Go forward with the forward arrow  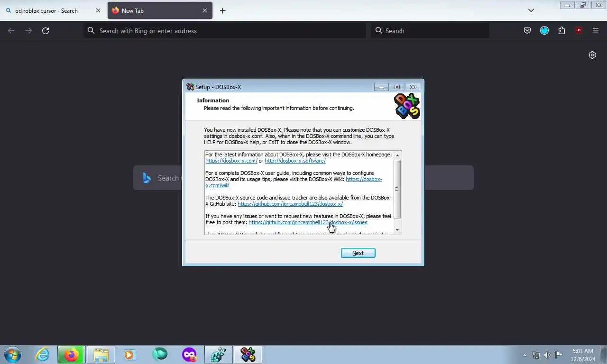(x=28, y=31)
